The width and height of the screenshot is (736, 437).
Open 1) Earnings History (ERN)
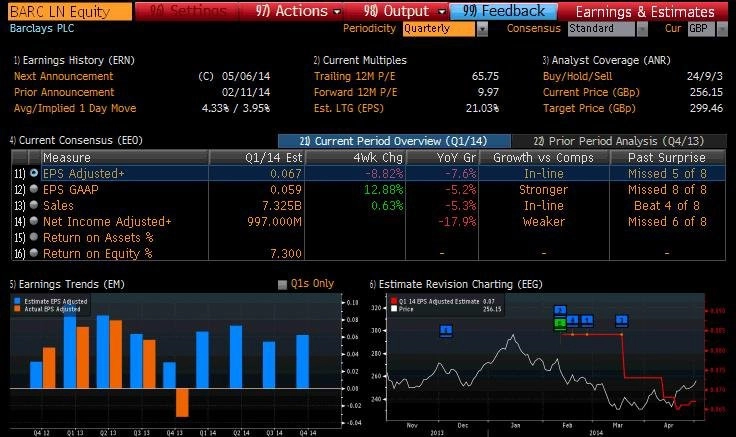(74, 60)
